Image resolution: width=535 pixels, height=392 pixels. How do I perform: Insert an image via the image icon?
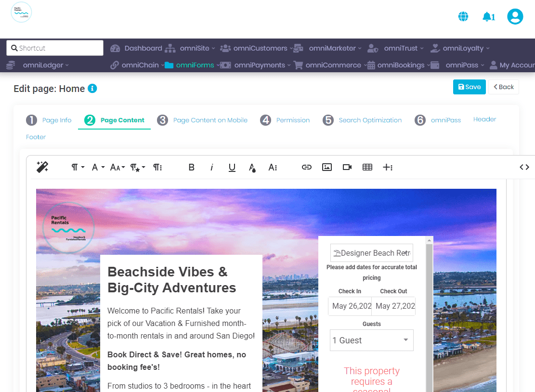pyautogui.click(x=327, y=167)
